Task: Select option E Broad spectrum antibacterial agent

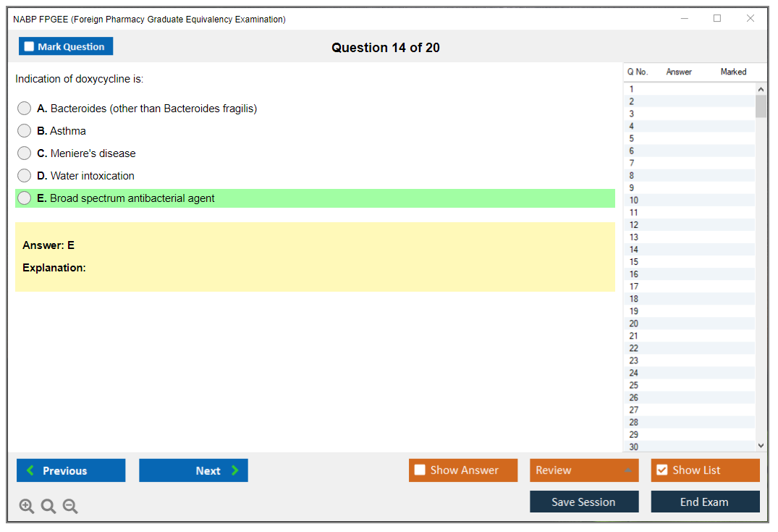Action: (x=25, y=198)
